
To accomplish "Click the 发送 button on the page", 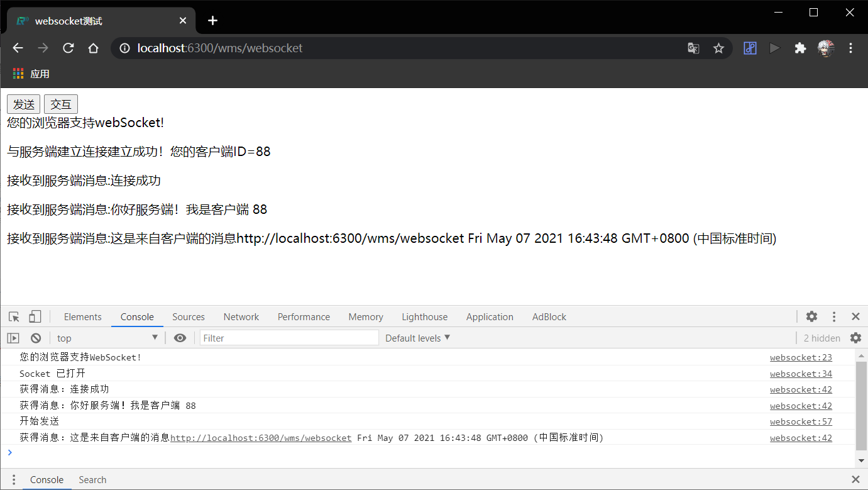I will click(x=23, y=104).
